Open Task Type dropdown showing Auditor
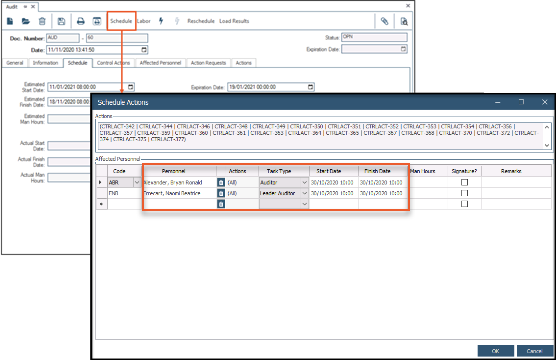The width and height of the screenshot is (556, 360). coord(304,182)
